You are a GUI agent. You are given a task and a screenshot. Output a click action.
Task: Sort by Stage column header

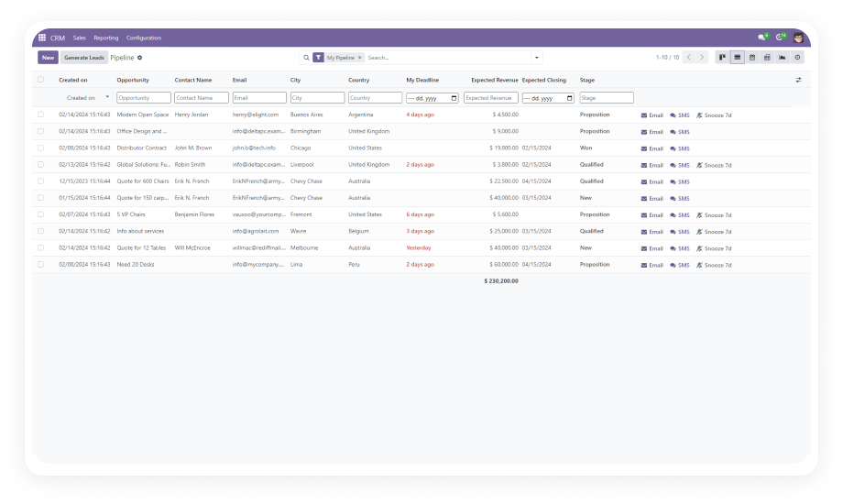tap(587, 80)
